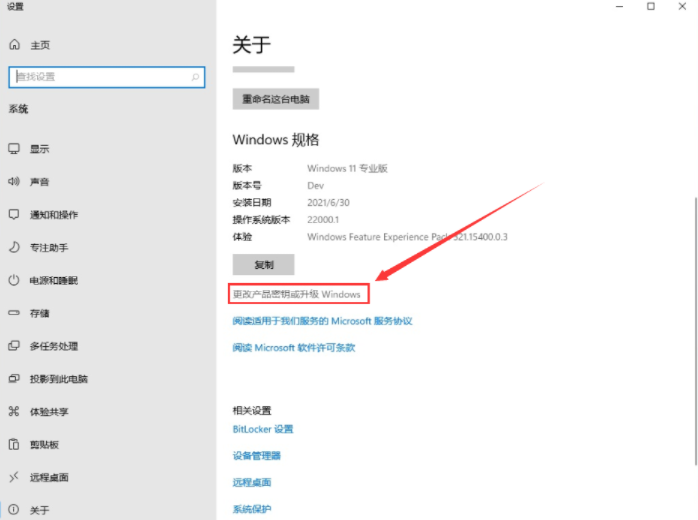Click the Rename this PC (重命名这台电脑) button
This screenshot has height=520, width=698.
(x=275, y=99)
